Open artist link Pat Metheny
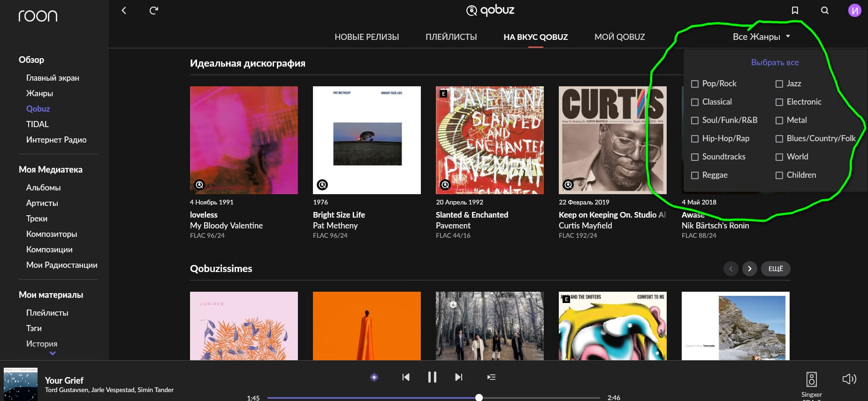This screenshot has height=401, width=868. 335,226
